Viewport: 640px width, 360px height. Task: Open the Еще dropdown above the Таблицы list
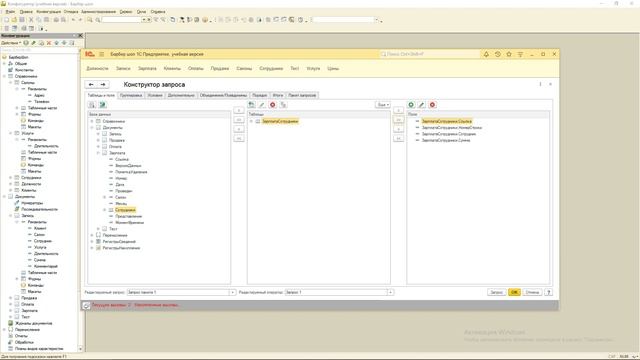coord(382,105)
